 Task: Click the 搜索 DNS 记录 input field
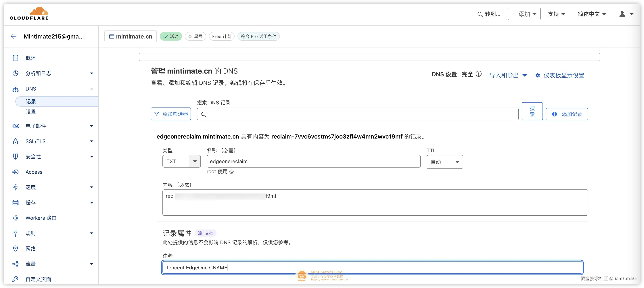coord(357,114)
